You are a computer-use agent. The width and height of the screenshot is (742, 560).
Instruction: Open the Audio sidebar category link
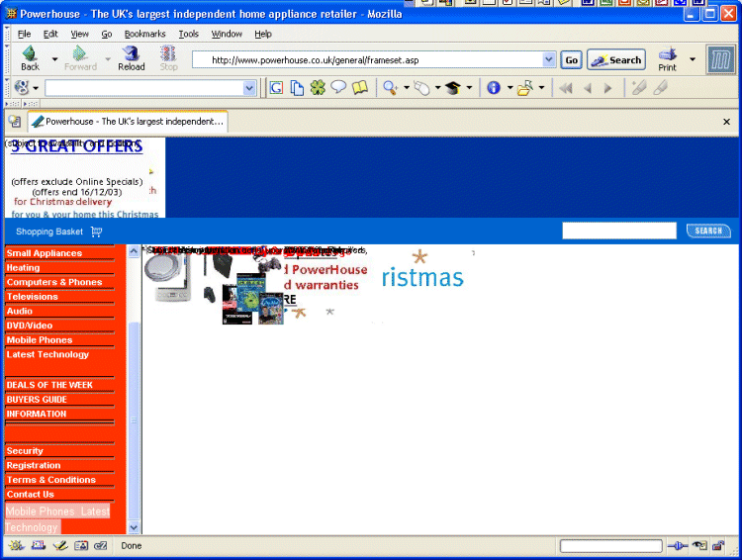click(x=20, y=311)
